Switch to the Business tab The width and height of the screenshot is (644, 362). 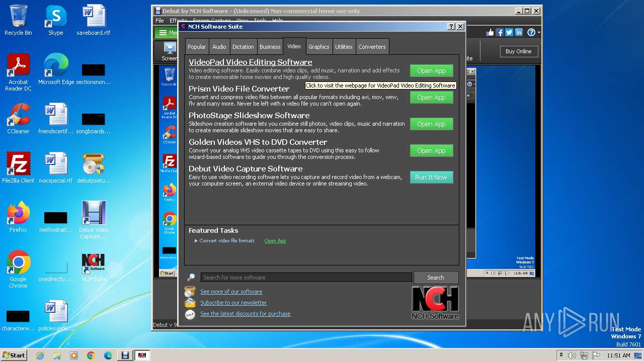click(x=270, y=47)
